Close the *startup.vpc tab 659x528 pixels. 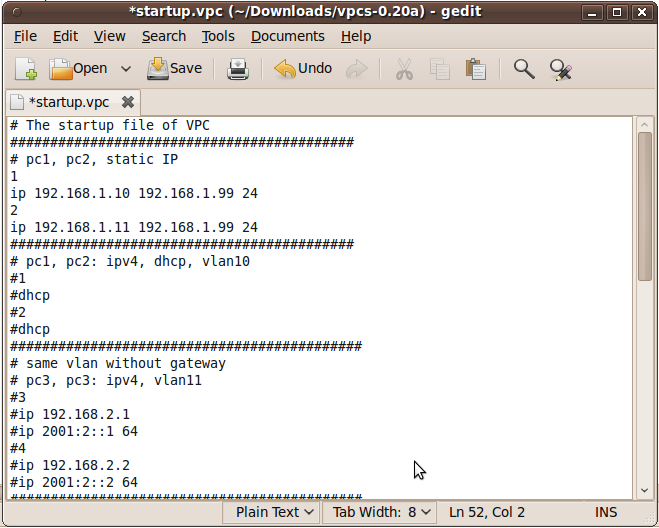click(128, 102)
